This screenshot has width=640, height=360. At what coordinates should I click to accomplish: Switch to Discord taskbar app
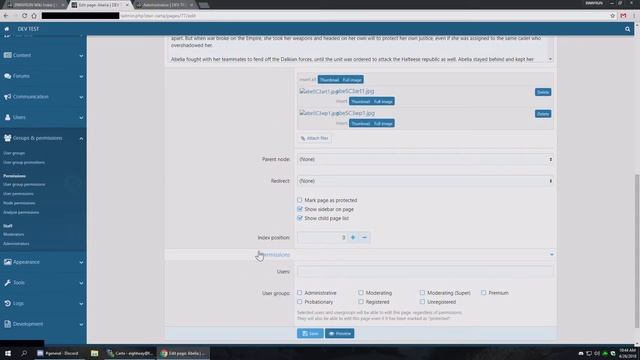[58, 353]
